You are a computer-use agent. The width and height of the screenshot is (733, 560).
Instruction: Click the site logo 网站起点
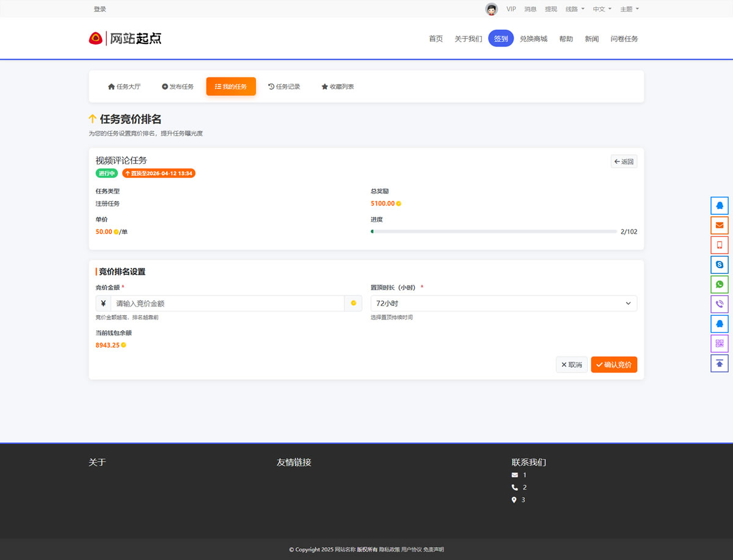coord(125,38)
